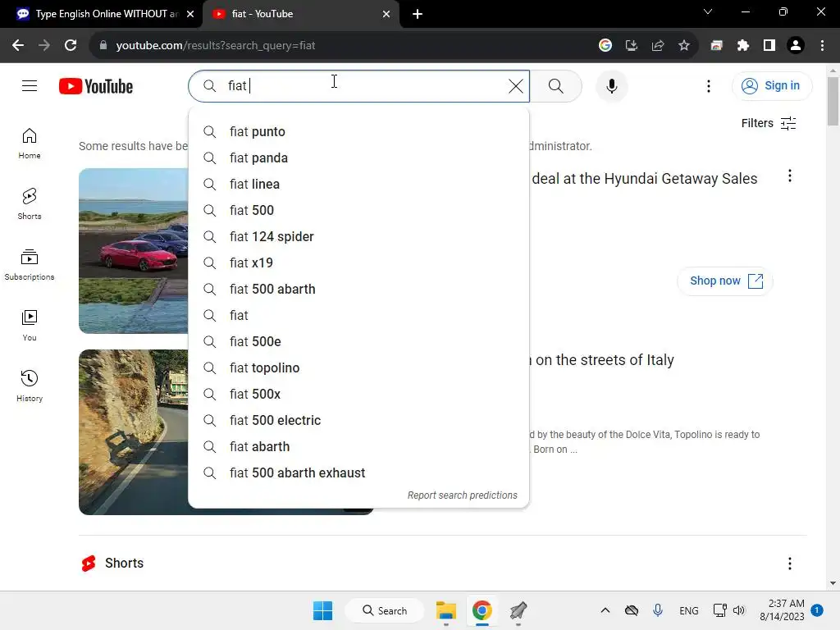Choose the fiat topolino suggestion
The width and height of the screenshot is (840, 630).
click(358, 368)
